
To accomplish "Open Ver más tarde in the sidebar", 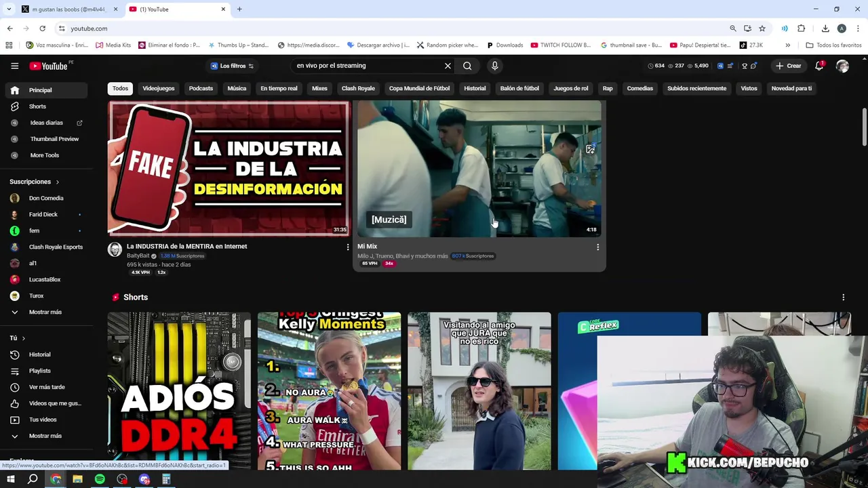I will pyautogui.click(x=46, y=387).
